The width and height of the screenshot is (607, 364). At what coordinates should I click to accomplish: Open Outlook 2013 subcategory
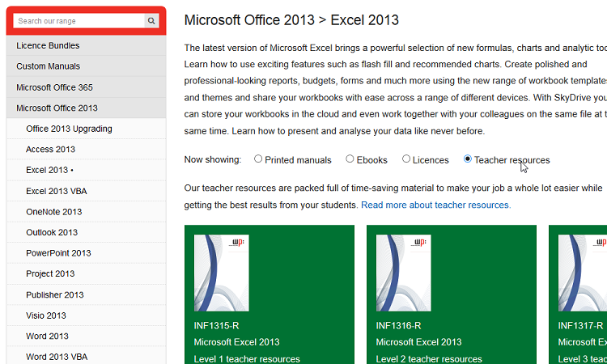point(87,232)
